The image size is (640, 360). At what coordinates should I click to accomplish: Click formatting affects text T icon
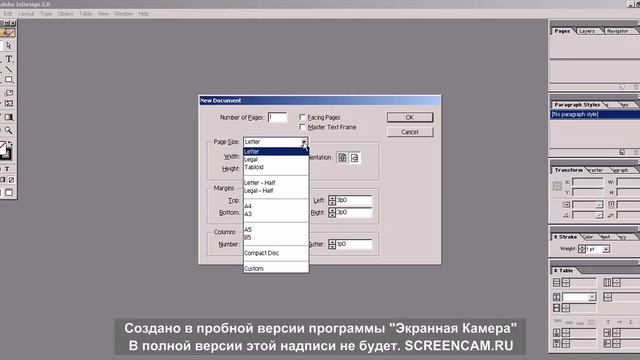coord(7,169)
